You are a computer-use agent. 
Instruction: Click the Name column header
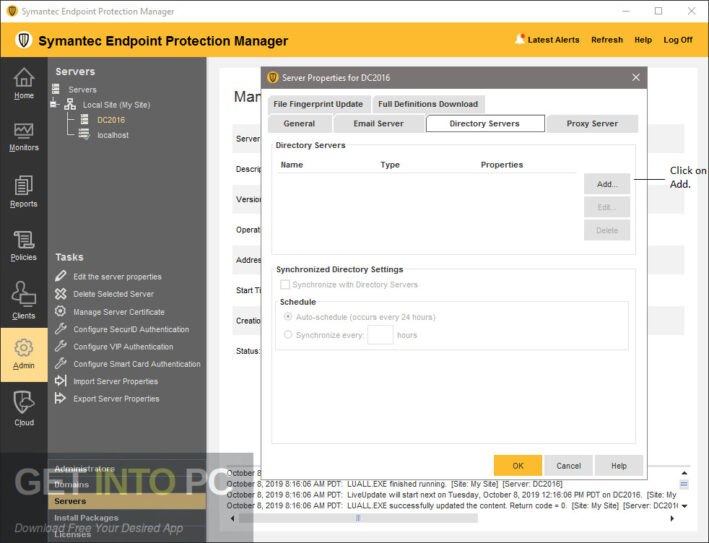click(292, 165)
